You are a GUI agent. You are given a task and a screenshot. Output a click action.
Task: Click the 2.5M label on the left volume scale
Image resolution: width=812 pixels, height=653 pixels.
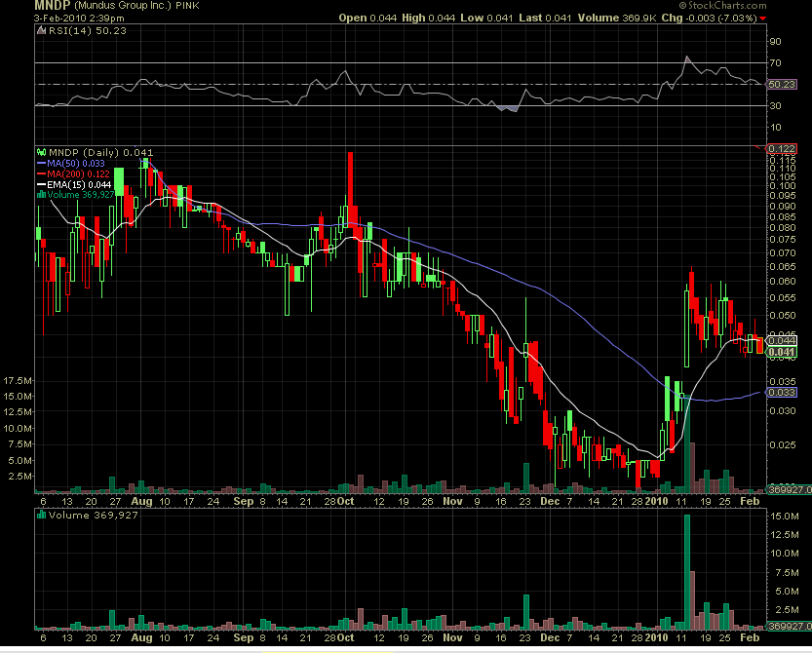[x=20, y=476]
